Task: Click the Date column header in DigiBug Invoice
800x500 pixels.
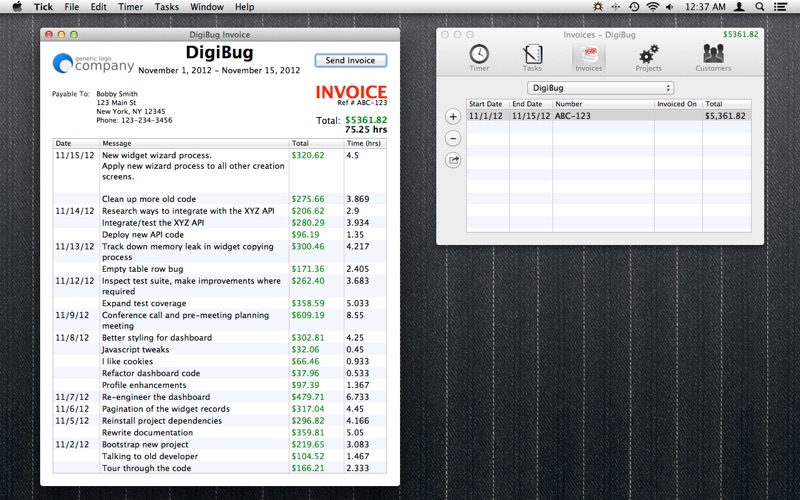Action: pyautogui.click(x=76, y=143)
